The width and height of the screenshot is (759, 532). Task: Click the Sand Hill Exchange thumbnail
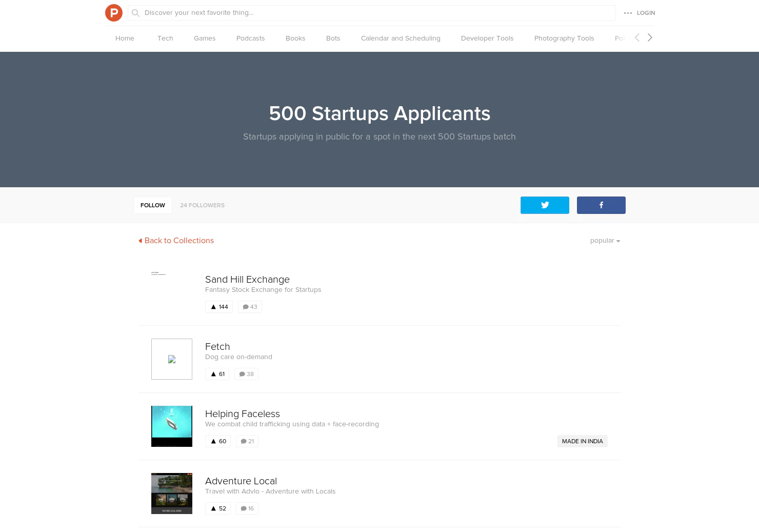pos(172,292)
